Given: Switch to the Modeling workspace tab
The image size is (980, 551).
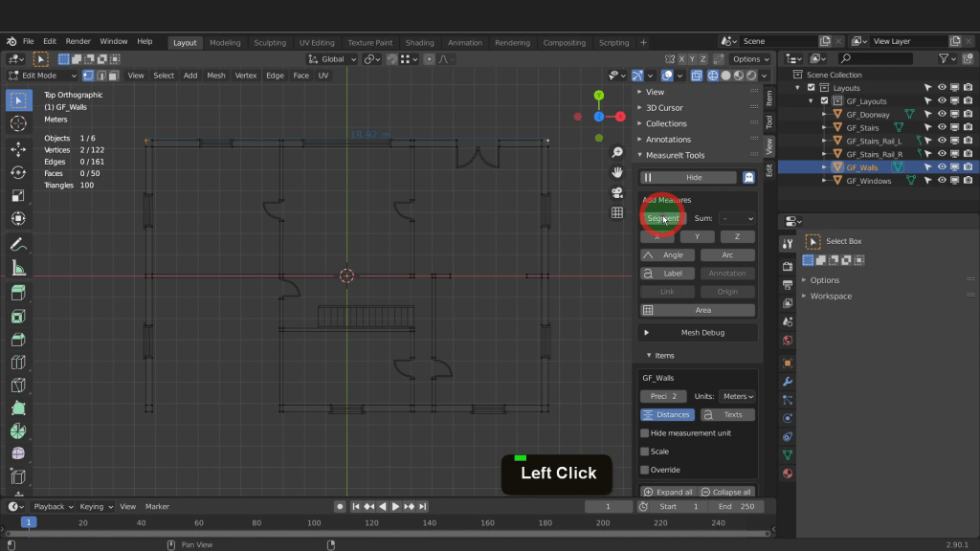Looking at the screenshot, I should point(225,43).
